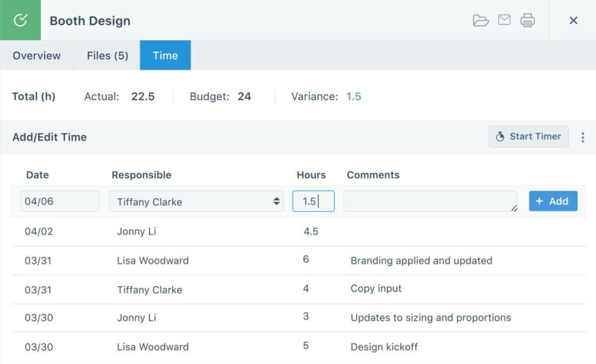Screen dimensions: 596x364
Task: Open the folder icon in header
Action: click(481, 20)
